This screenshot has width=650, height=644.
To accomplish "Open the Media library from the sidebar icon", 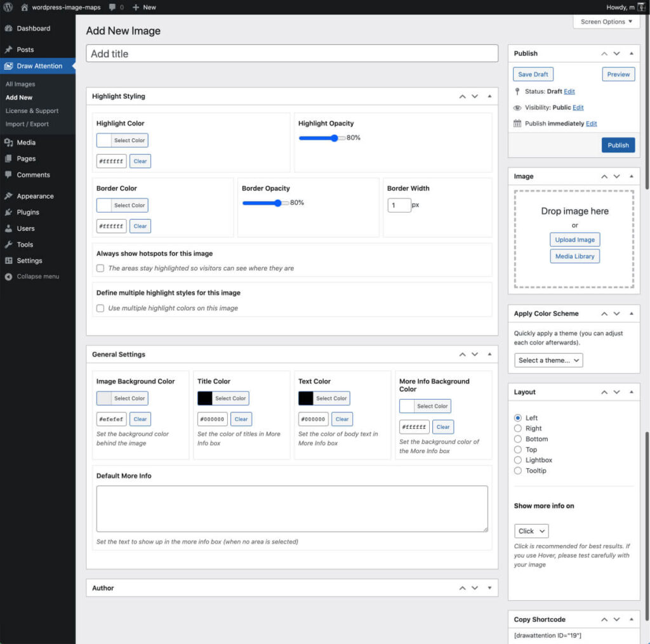I will (x=8, y=142).
